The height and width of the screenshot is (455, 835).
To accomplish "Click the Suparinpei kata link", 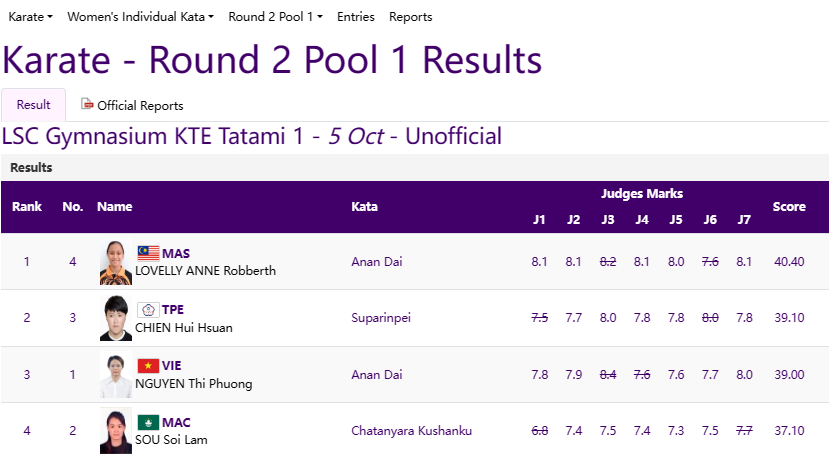I will [x=381, y=318].
